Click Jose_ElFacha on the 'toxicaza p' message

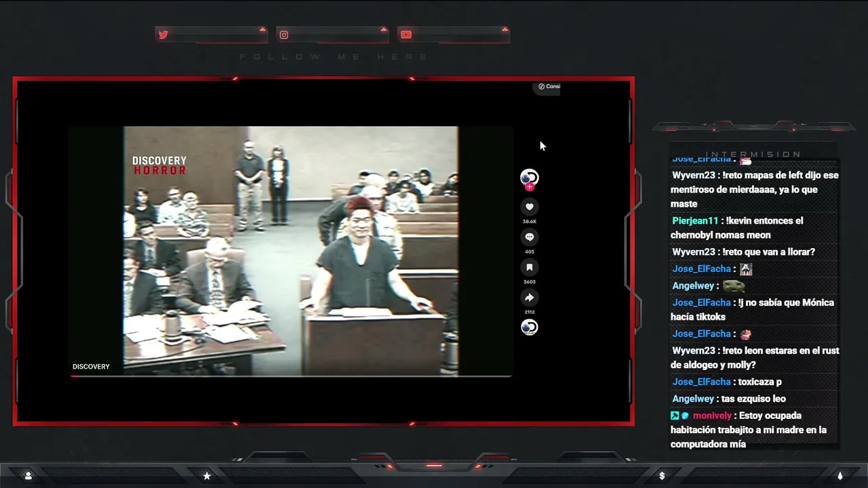pos(701,382)
